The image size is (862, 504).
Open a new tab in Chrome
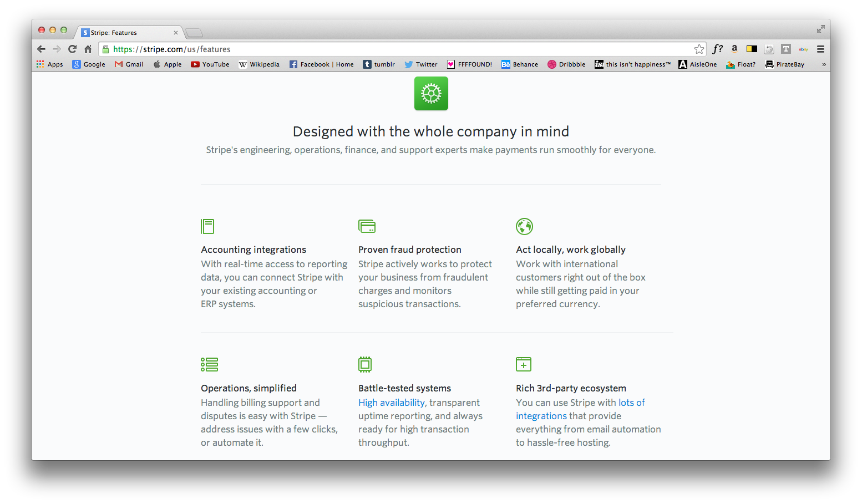[x=194, y=33]
